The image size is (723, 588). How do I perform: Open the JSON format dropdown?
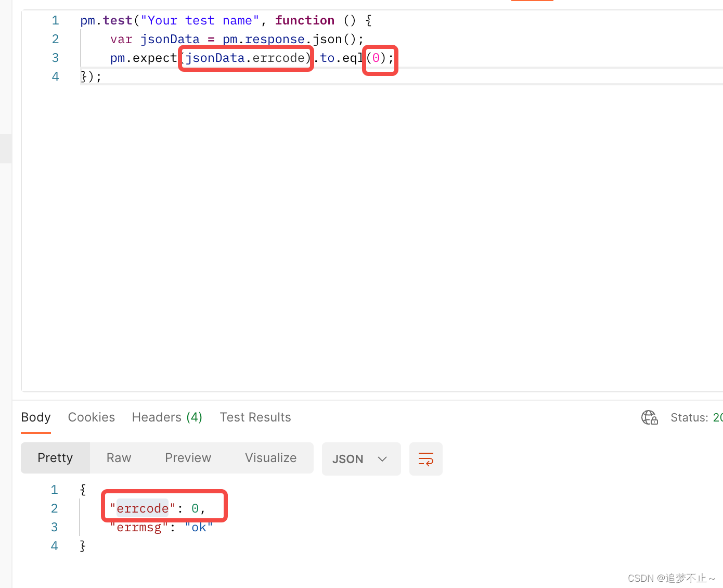[361, 459]
